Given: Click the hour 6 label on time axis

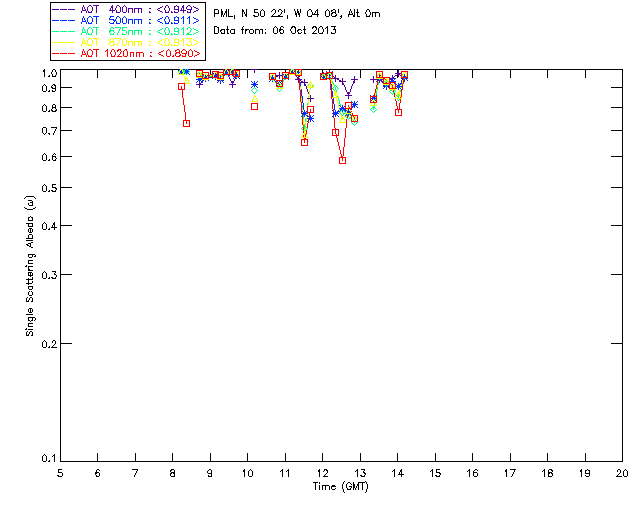Looking at the screenshot, I should coord(98,473).
